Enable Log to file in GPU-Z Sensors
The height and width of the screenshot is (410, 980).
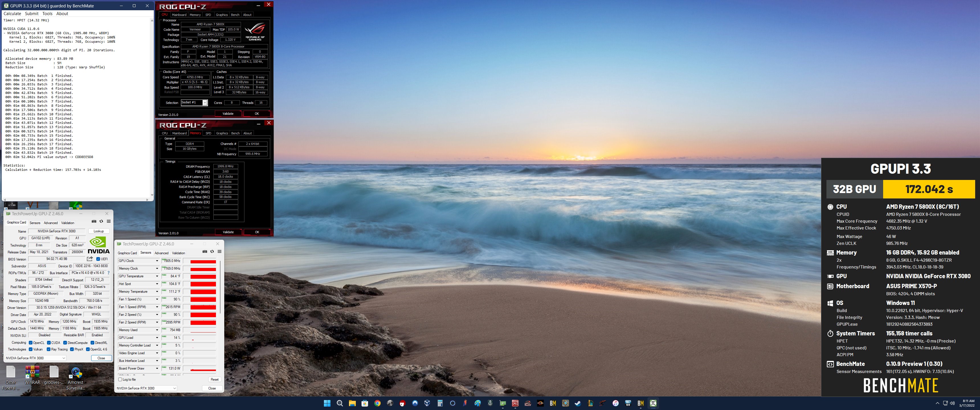click(x=120, y=379)
